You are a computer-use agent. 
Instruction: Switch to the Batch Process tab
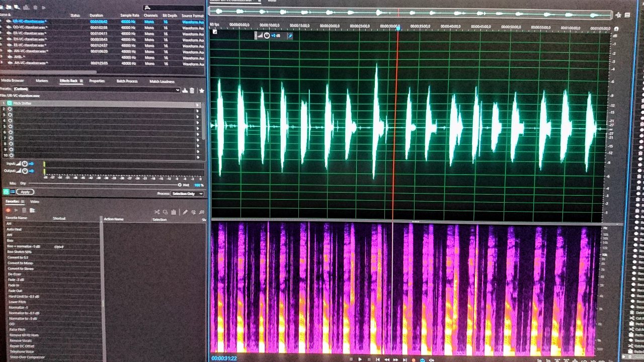point(127,81)
